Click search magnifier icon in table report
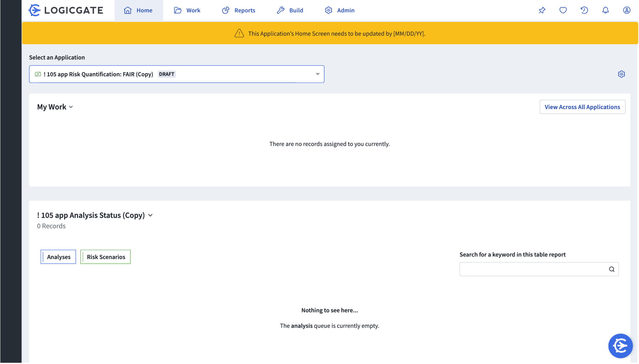Screen dimensions: 639x364 click(x=612, y=269)
